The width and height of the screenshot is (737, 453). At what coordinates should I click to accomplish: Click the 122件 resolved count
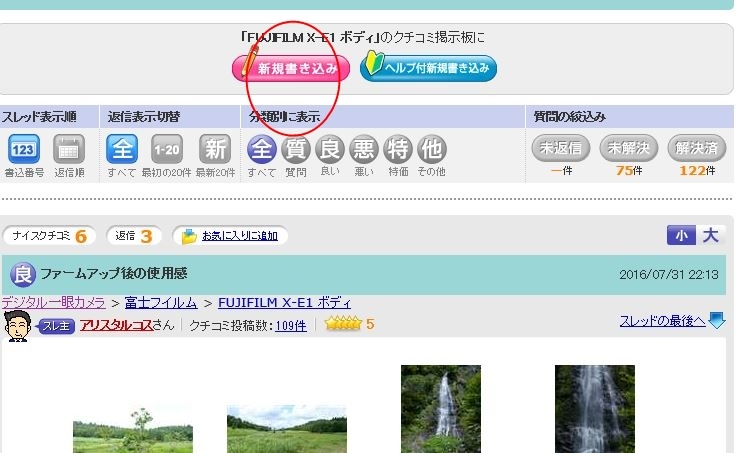point(697,170)
